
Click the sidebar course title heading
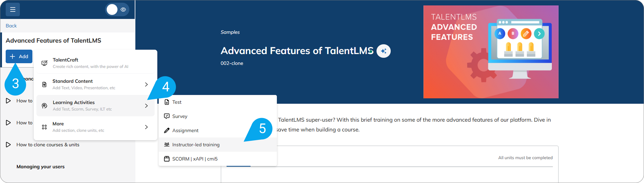pyautogui.click(x=53, y=40)
